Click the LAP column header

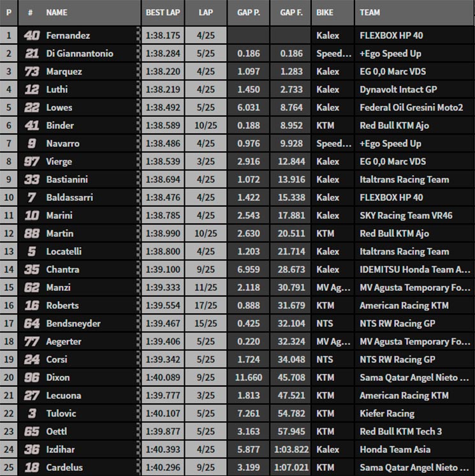(x=206, y=13)
